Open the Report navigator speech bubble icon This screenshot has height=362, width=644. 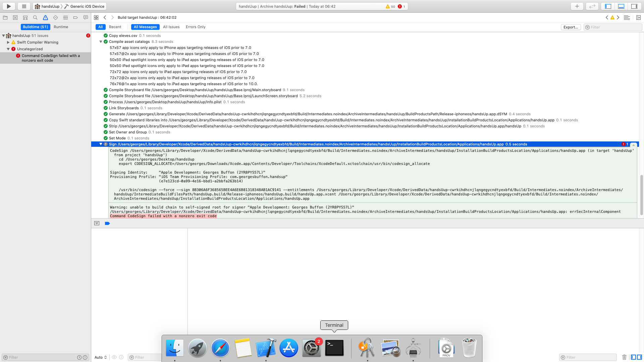[x=86, y=17]
